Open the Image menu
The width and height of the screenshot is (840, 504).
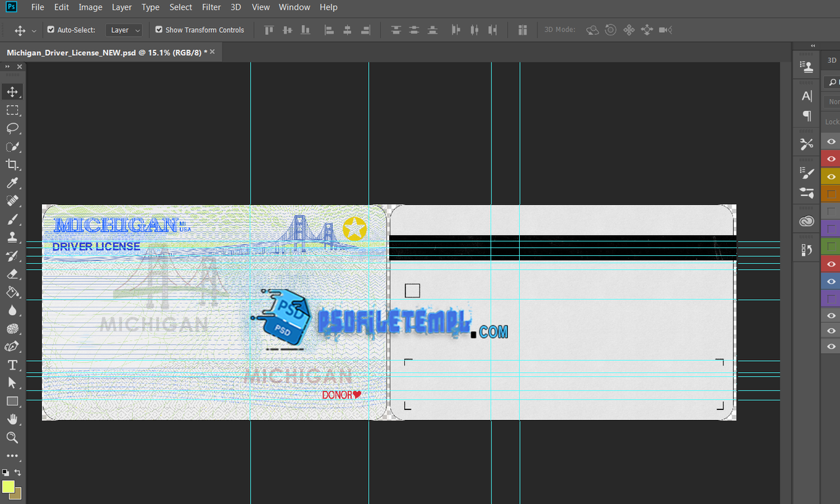coord(91,7)
